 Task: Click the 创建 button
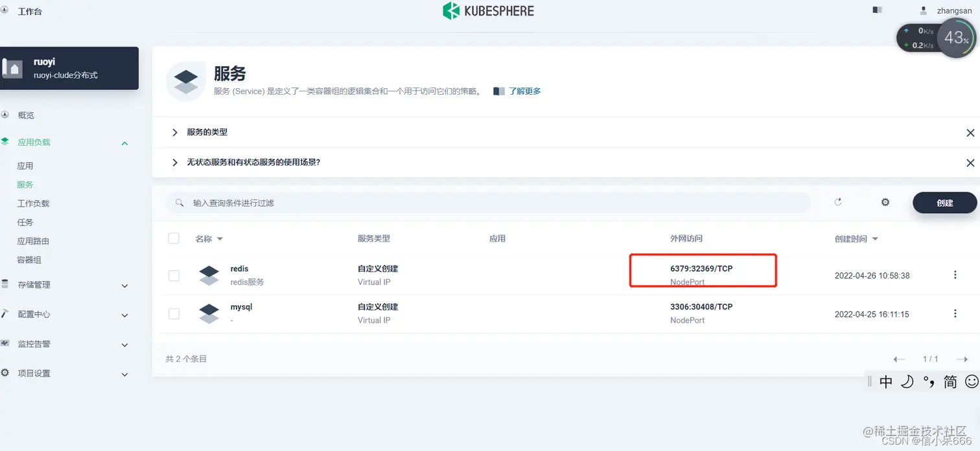click(x=944, y=203)
